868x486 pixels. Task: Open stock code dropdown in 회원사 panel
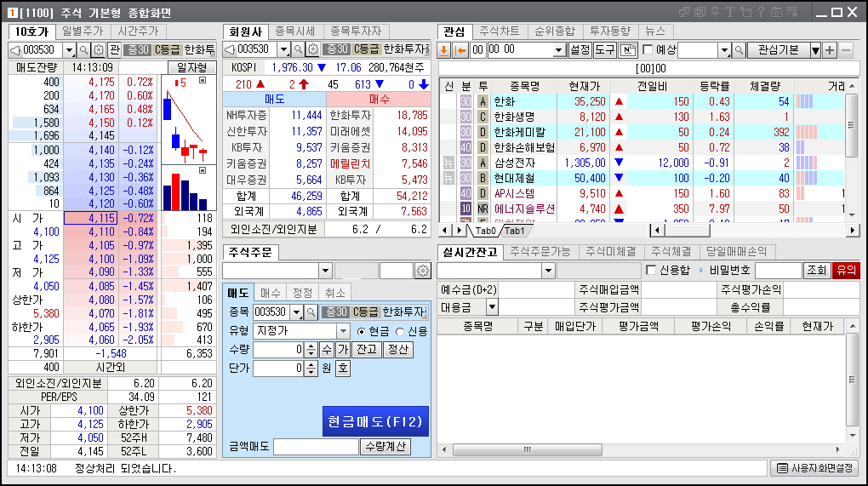(x=284, y=50)
